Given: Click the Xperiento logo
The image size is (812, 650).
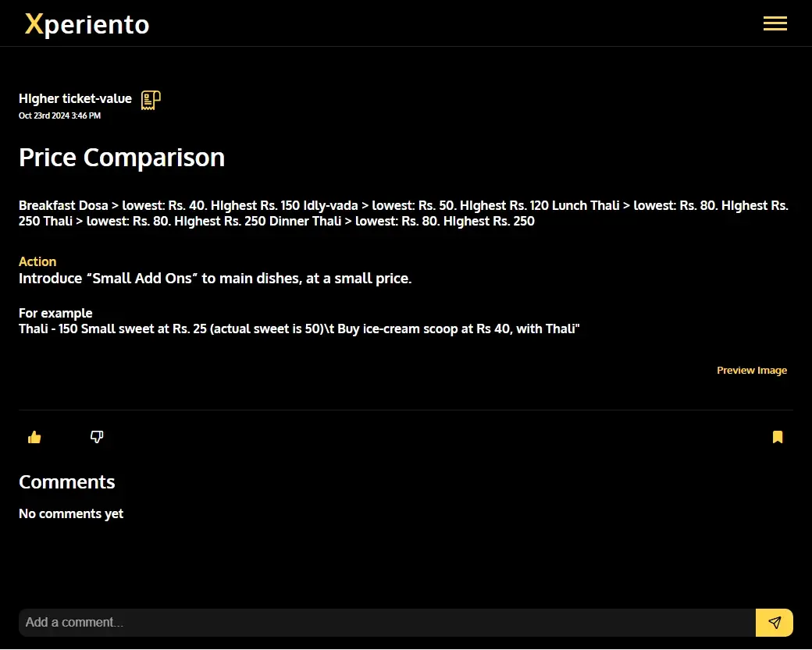Looking at the screenshot, I should click(87, 24).
